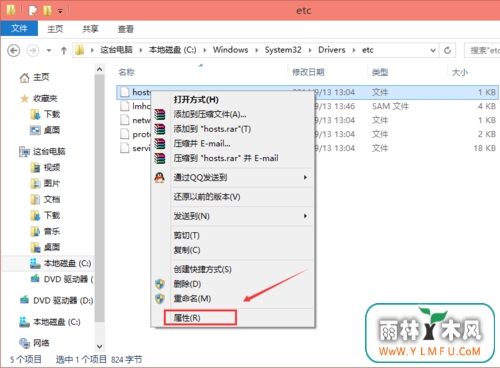Sort files by 修改日期 column
This screenshot has height=368, width=500.
point(308,72)
